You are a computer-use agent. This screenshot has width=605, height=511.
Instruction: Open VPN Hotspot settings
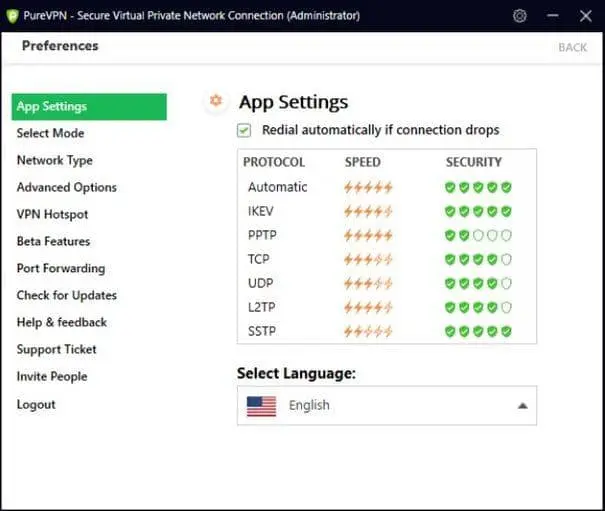tap(52, 215)
